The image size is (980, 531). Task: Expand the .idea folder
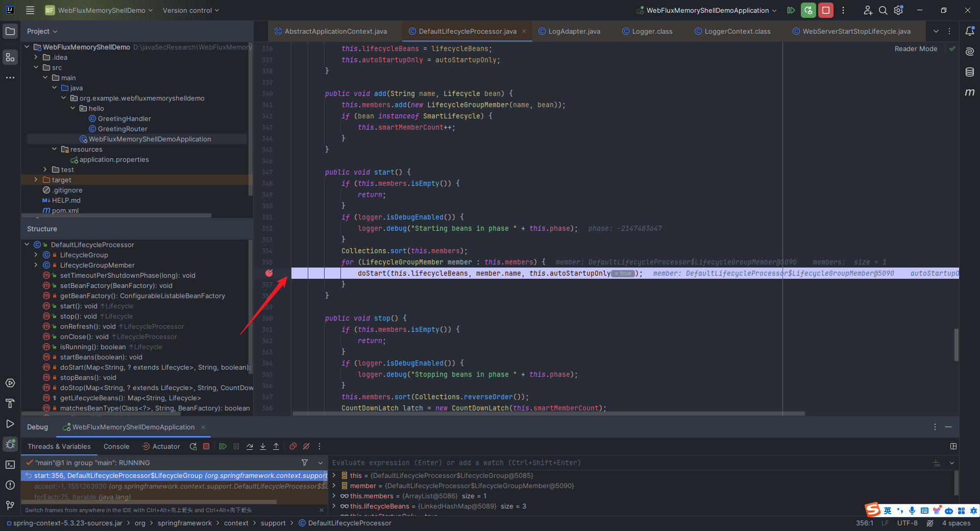36,57
